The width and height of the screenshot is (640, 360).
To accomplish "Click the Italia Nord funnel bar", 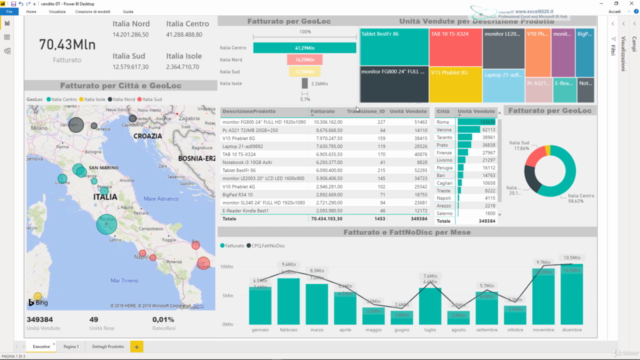I will 304,60.
